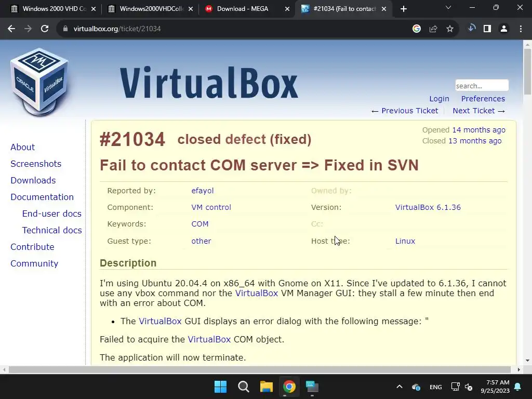Viewport: 532px width, 399px height.
Task: Open taskbar Search
Action: (x=243, y=387)
